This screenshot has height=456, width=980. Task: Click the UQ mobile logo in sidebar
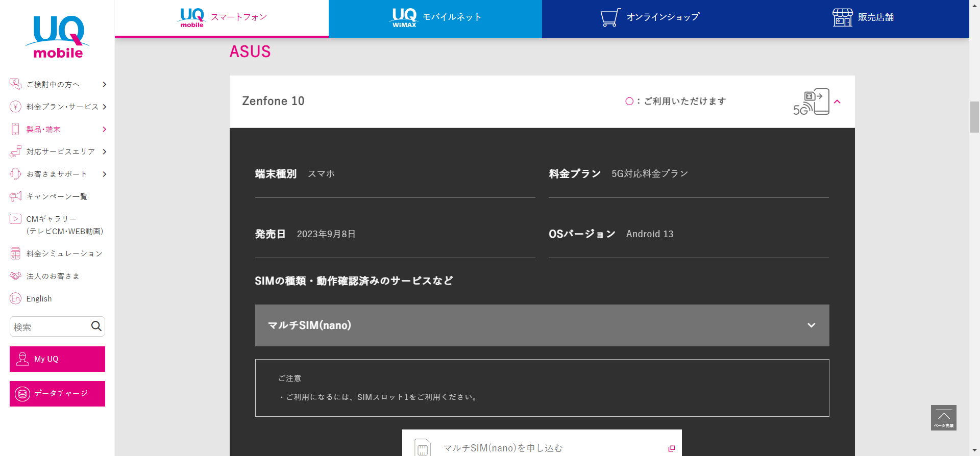[x=58, y=37]
